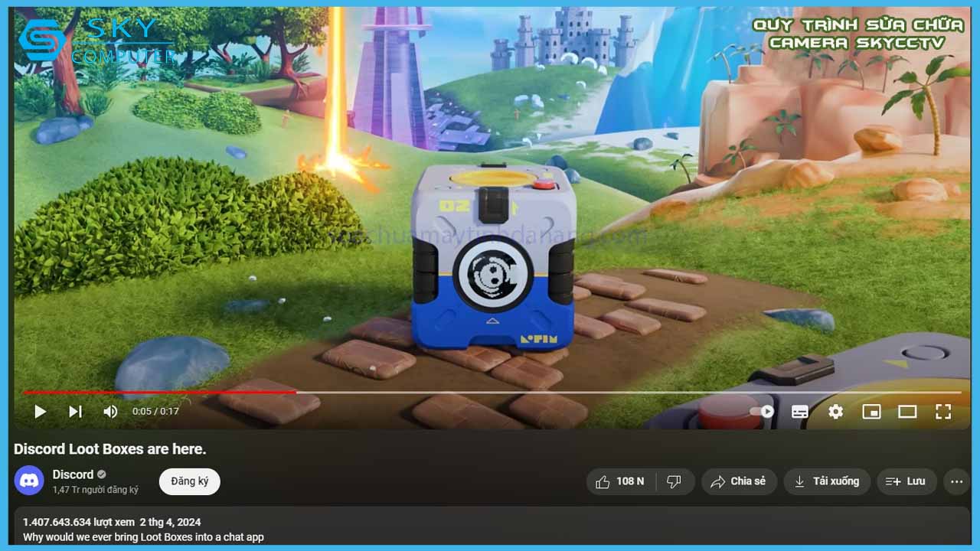Image resolution: width=980 pixels, height=551 pixels.
Task: Toggle the autoplay switch
Action: 763,412
